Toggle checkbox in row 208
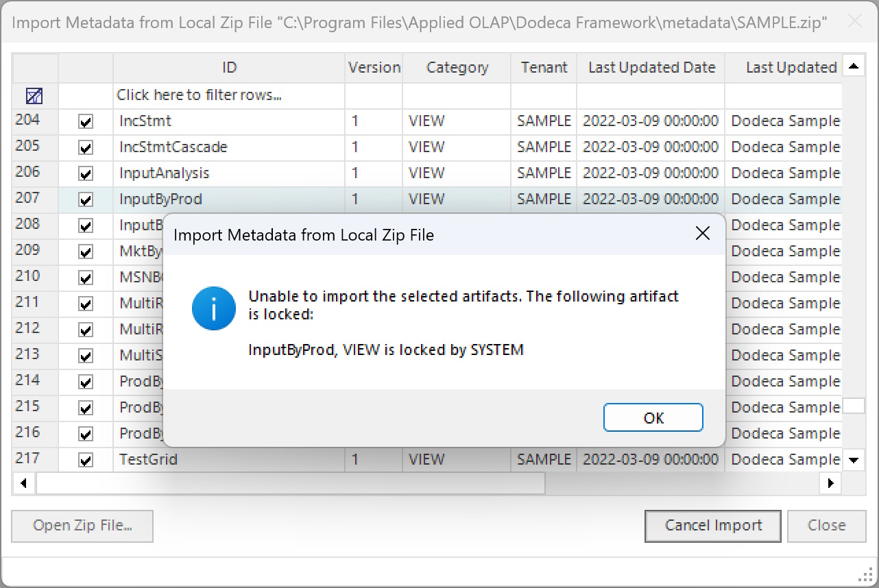879x588 pixels. pos(86,226)
